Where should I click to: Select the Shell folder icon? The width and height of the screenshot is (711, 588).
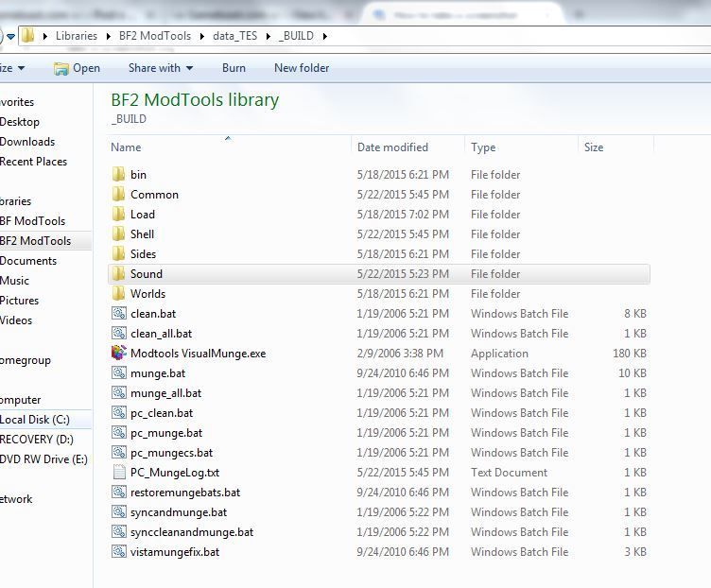pos(118,234)
